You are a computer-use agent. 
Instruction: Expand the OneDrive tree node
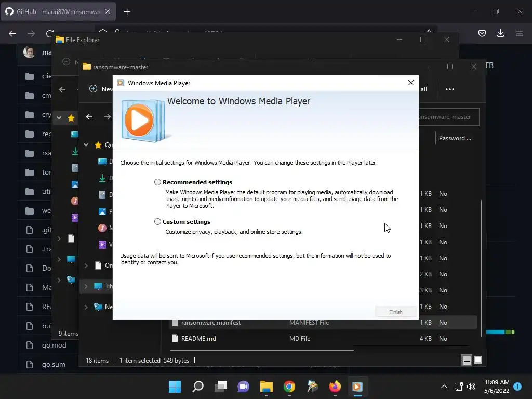[86, 265]
